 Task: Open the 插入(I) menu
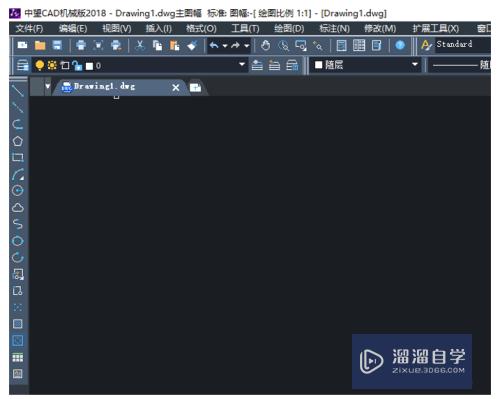pyautogui.click(x=159, y=29)
